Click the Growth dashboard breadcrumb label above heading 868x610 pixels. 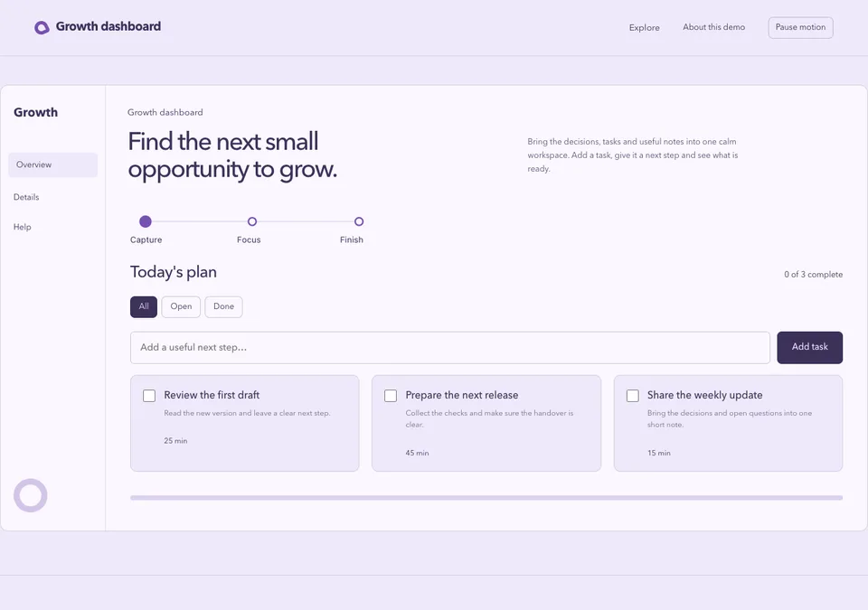(x=165, y=112)
